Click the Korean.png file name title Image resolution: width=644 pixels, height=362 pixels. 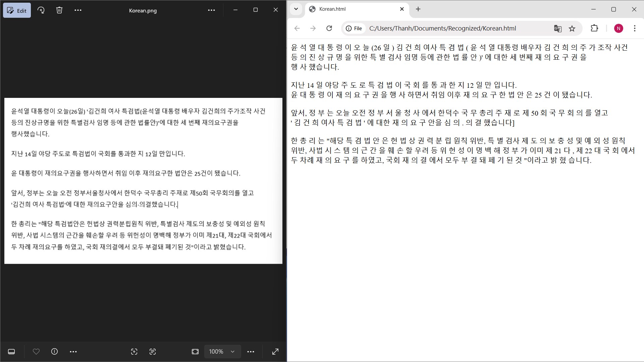coord(143,10)
